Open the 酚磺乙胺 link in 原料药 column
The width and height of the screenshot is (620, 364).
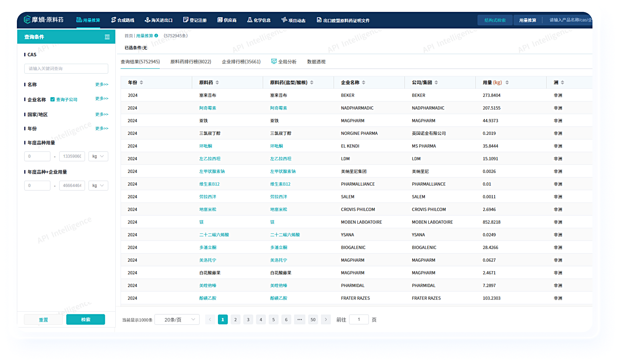click(208, 298)
